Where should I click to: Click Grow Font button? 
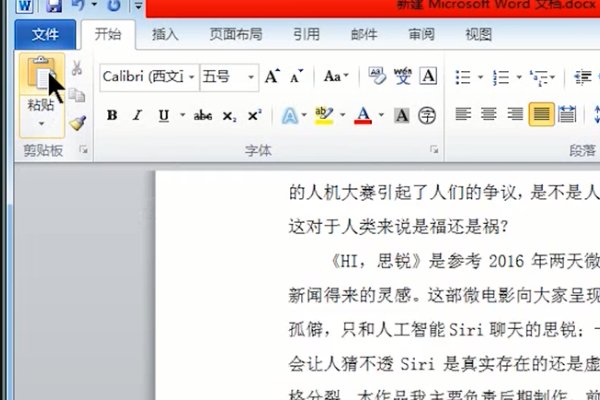[x=272, y=77]
